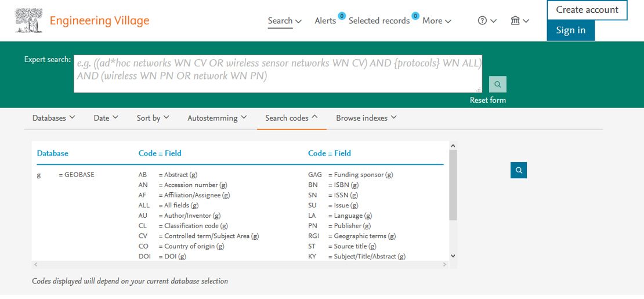The width and height of the screenshot is (644, 299).
Task: Click the Alerts count badge
Action: tap(342, 16)
